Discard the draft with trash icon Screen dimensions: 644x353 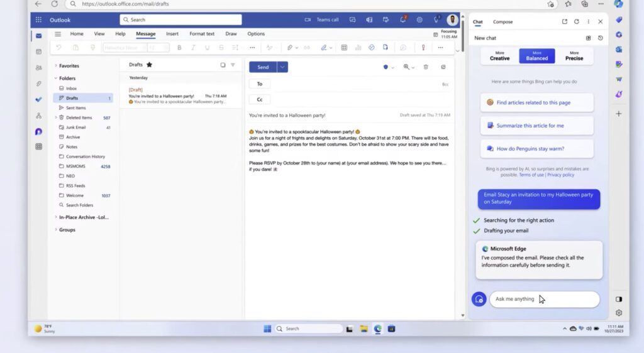[x=426, y=67]
